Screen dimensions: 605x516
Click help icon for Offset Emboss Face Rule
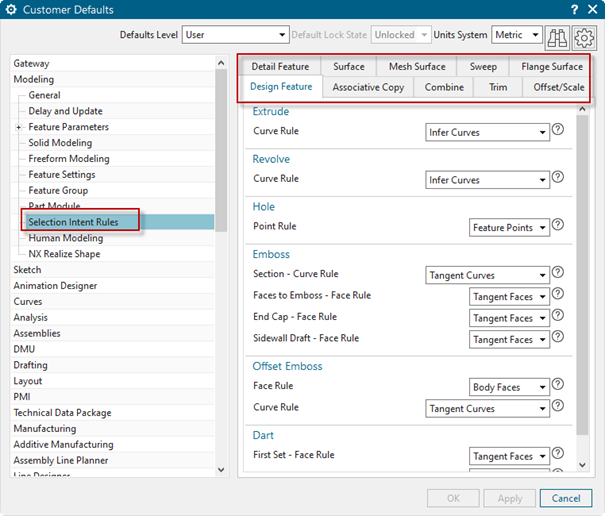558,386
